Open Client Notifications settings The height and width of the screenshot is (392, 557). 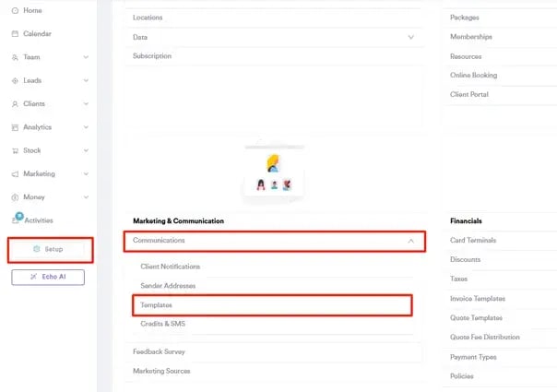click(x=170, y=267)
